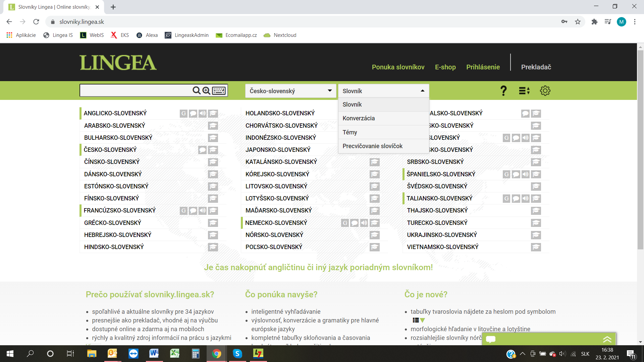Open the Lingea IS bookmark
The image size is (644, 362).
click(58, 35)
